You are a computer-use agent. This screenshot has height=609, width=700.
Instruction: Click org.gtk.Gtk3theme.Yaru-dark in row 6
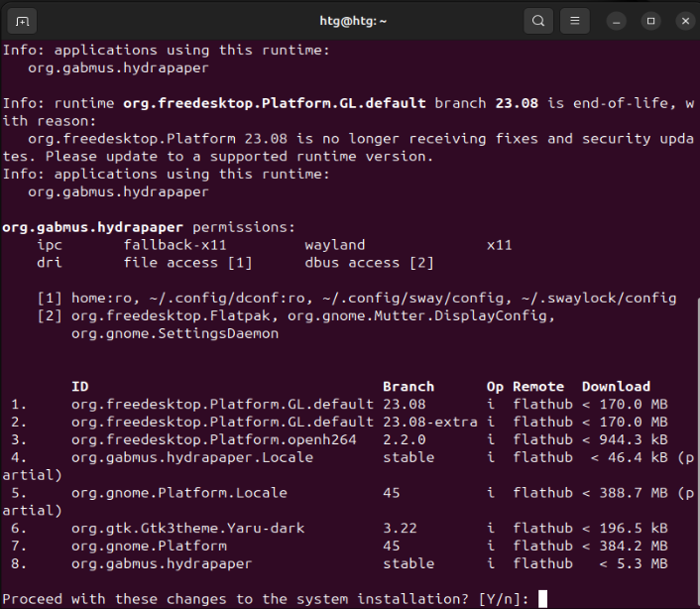pos(188,529)
